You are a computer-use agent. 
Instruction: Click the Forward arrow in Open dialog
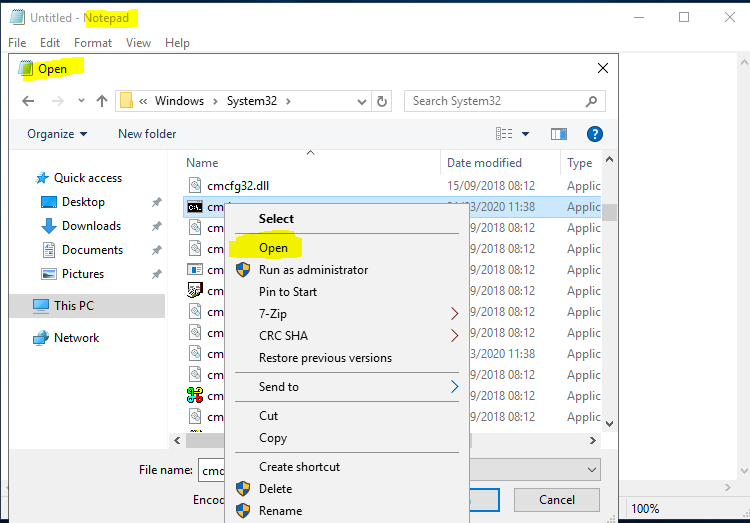click(x=57, y=101)
